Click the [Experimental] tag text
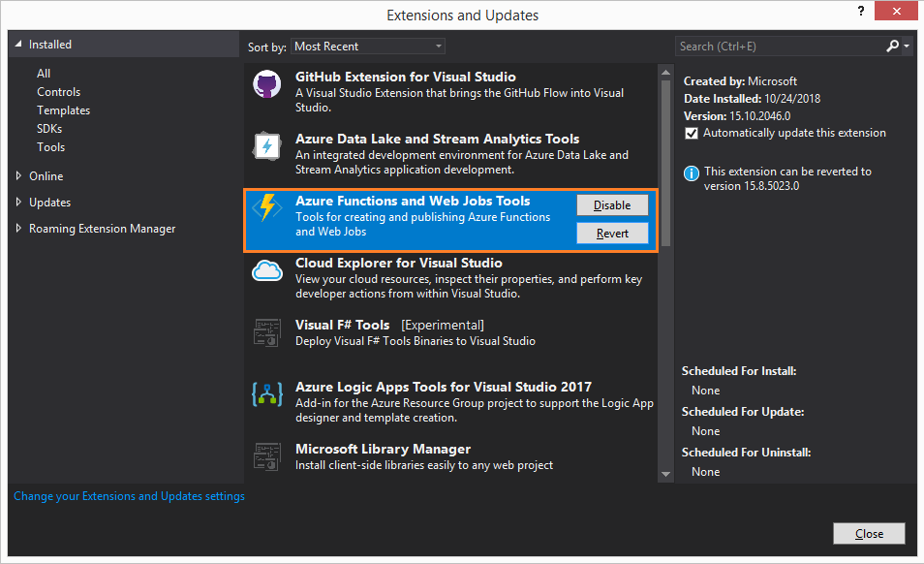The width and height of the screenshot is (924, 564). (x=443, y=326)
